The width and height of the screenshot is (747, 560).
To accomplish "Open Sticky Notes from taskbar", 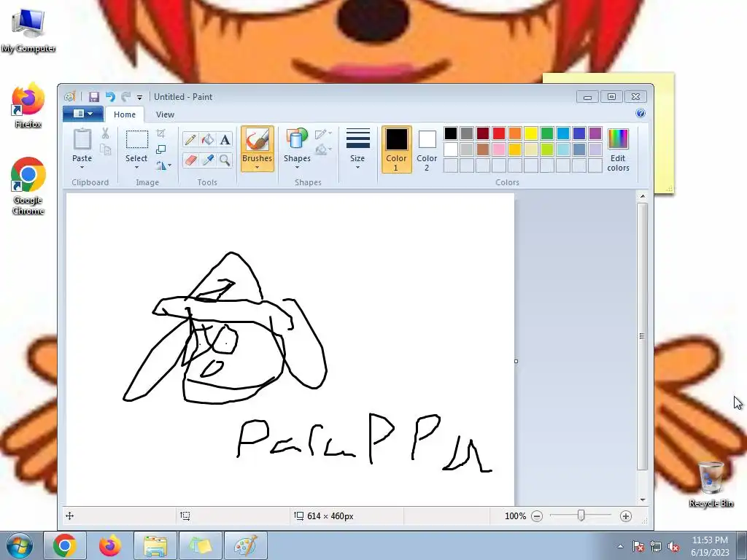I will coord(201,545).
